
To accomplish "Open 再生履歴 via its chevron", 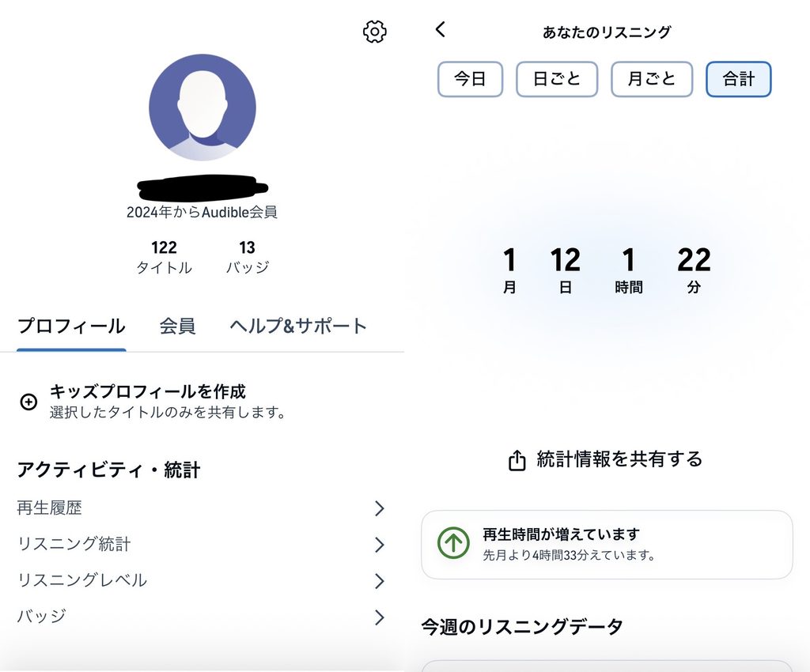I will tap(380, 508).
